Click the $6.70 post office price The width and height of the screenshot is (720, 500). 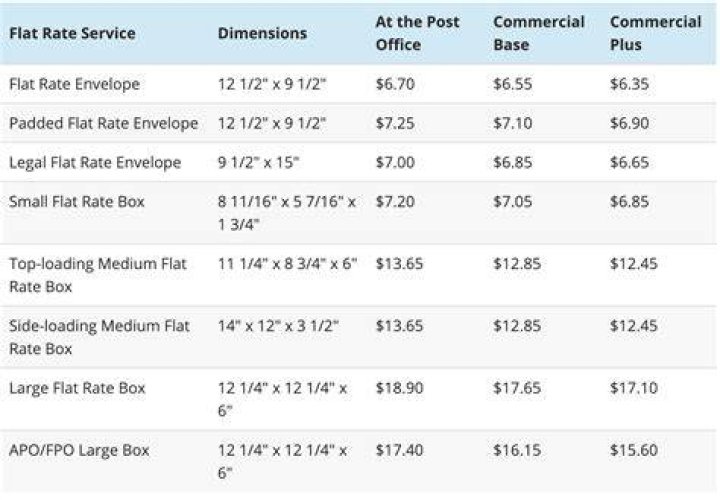(x=395, y=84)
